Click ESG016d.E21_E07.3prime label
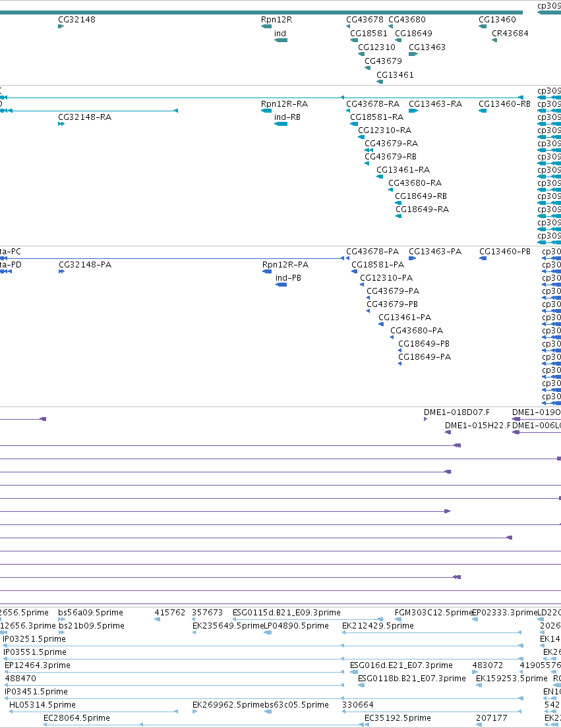Screen dimensions: 561x728 coord(401,665)
